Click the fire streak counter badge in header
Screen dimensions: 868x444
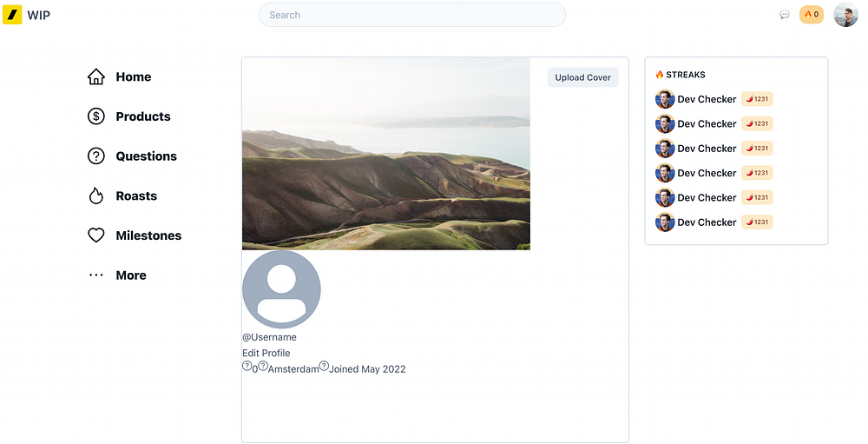pos(811,15)
